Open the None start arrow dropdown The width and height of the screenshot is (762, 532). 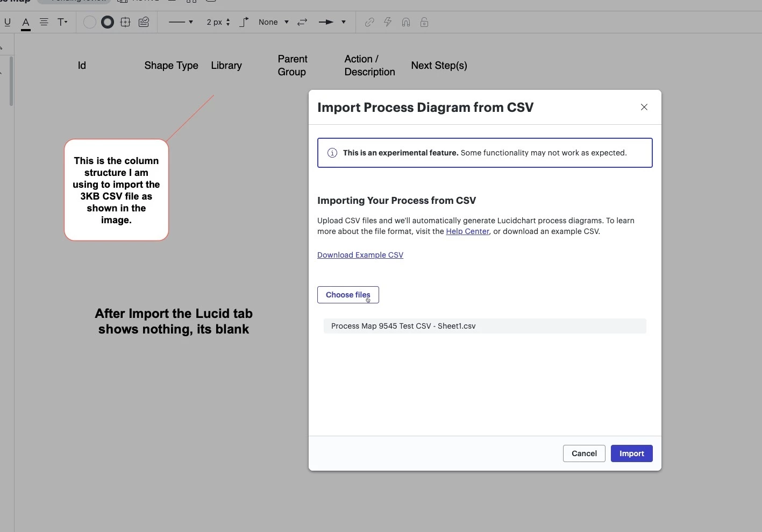point(273,22)
